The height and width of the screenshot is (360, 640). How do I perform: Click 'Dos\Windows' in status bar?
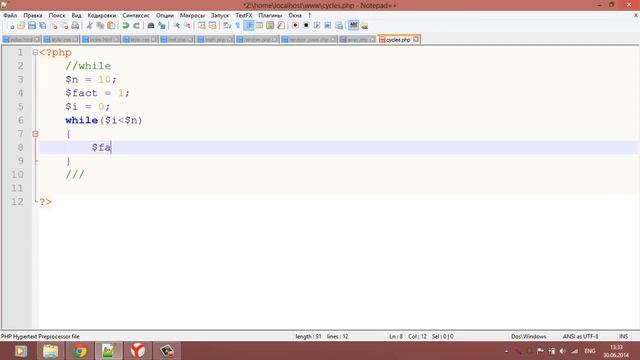pyautogui.click(x=529, y=336)
